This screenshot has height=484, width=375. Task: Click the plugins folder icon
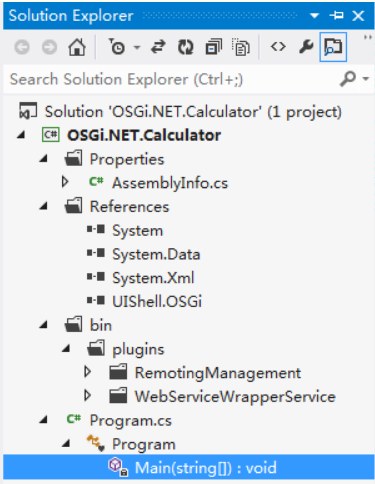pyautogui.click(x=96, y=348)
